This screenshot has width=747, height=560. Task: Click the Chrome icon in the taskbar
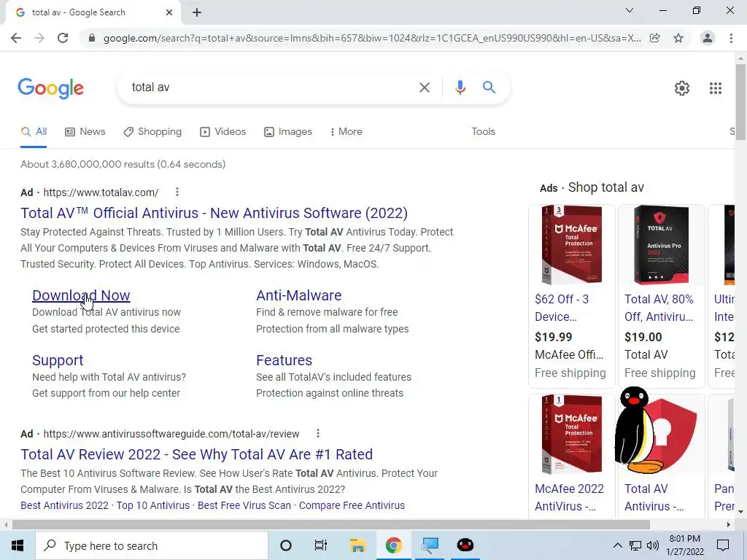pyautogui.click(x=393, y=545)
